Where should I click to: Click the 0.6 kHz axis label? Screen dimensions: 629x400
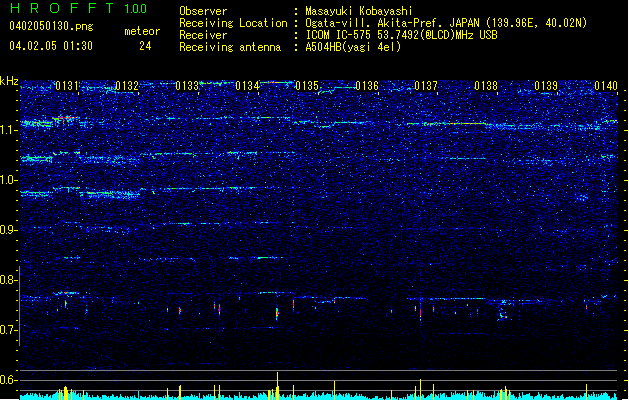coord(9,380)
